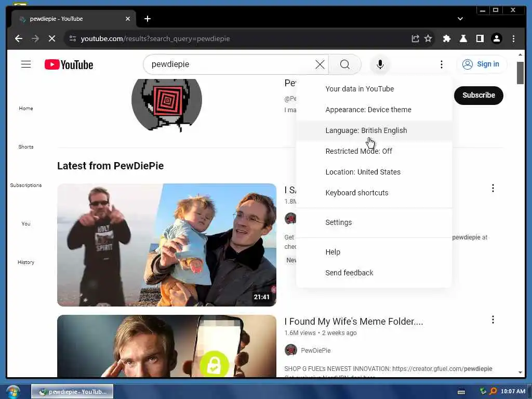Image resolution: width=532 pixels, height=399 pixels.
Task: Open the Chrome Labs flask icon
Action: coord(463,38)
